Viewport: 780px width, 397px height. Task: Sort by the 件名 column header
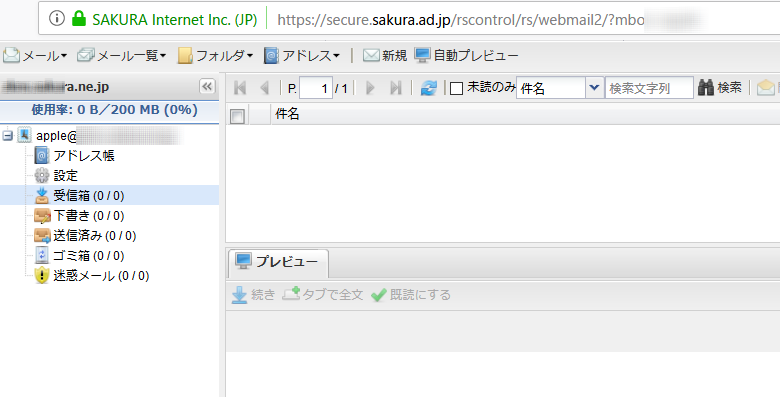click(x=287, y=114)
